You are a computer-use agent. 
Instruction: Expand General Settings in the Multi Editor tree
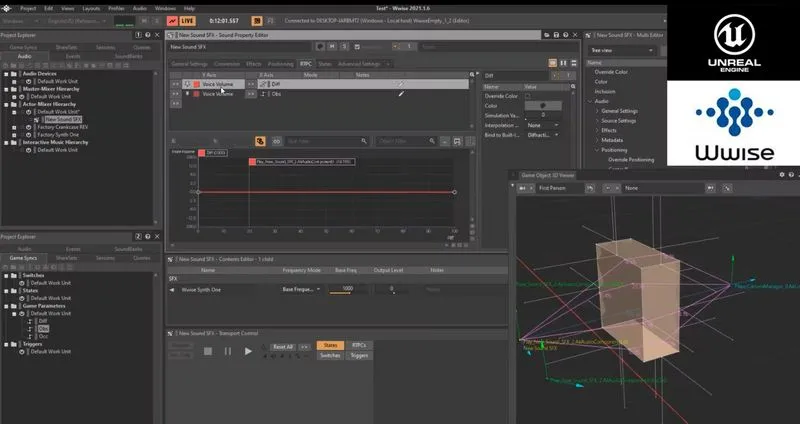(597, 111)
